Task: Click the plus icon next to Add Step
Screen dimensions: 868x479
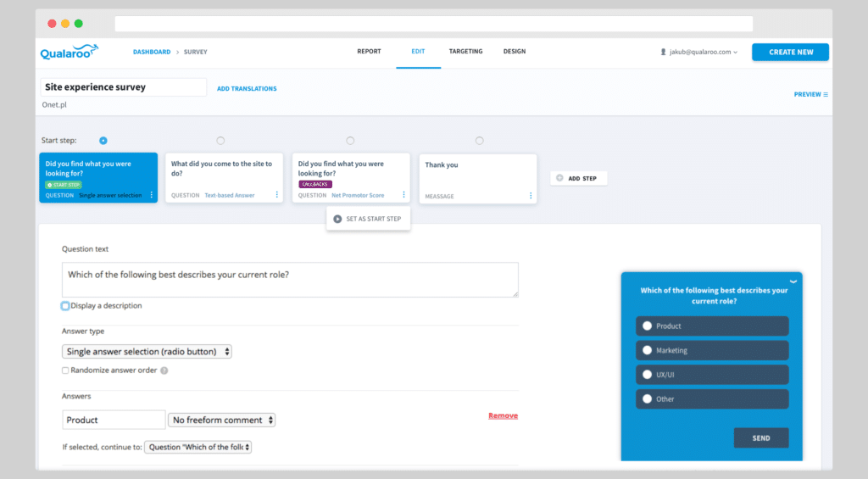Action: 559,178
